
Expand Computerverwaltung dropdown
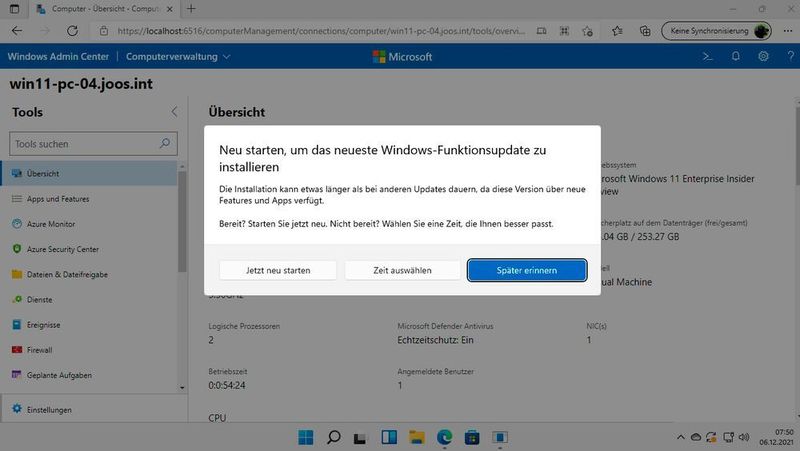[178, 57]
